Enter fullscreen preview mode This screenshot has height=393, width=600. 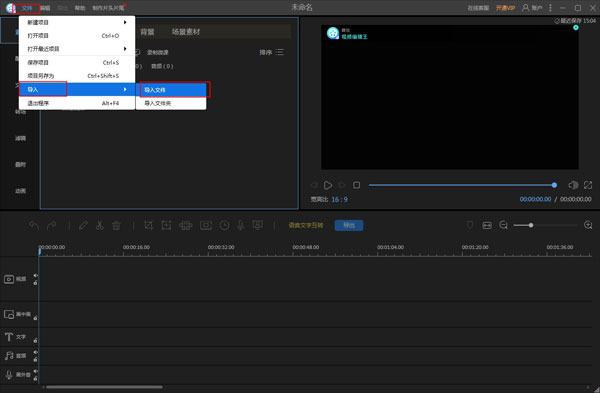(x=588, y=185)
